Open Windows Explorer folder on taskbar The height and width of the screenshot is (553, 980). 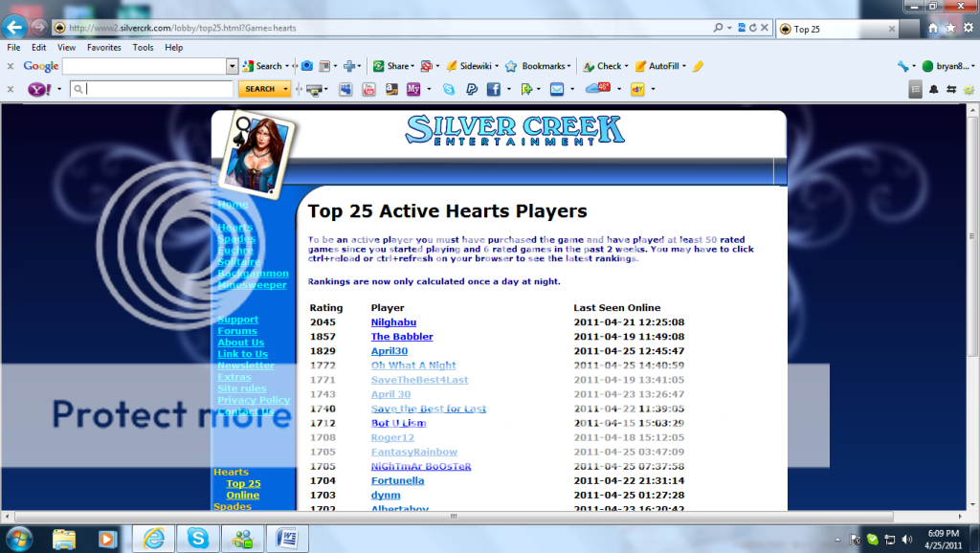(64, 538)
